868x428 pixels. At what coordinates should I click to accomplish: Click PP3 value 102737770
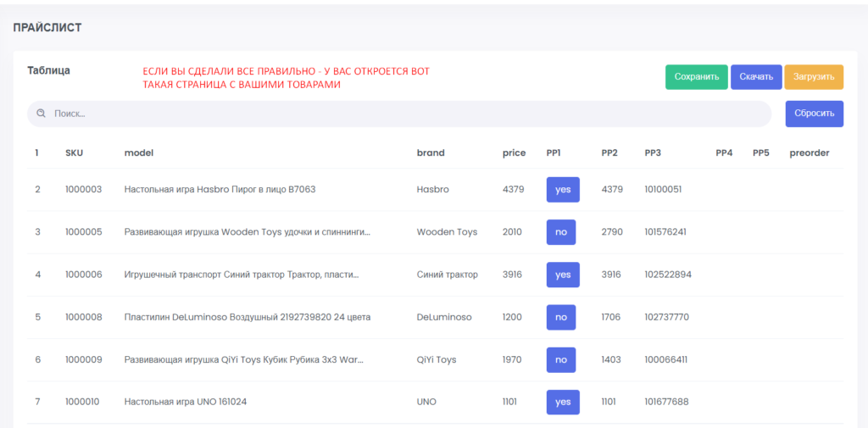point(667,317)
